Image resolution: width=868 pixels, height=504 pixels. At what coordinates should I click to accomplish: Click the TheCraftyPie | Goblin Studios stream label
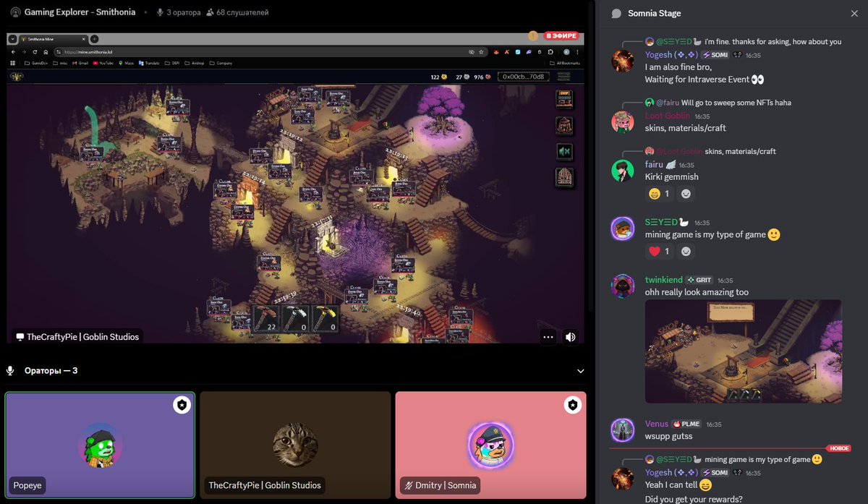pos(77,337)
